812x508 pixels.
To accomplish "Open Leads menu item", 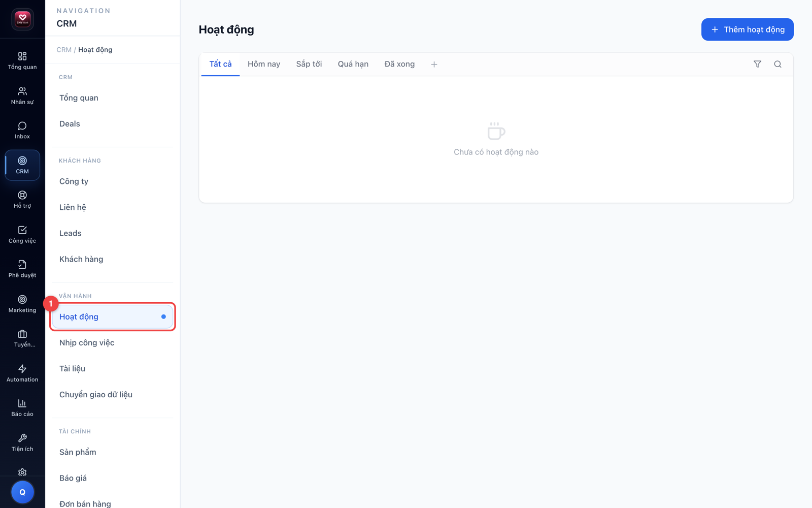I will (113, 233).
